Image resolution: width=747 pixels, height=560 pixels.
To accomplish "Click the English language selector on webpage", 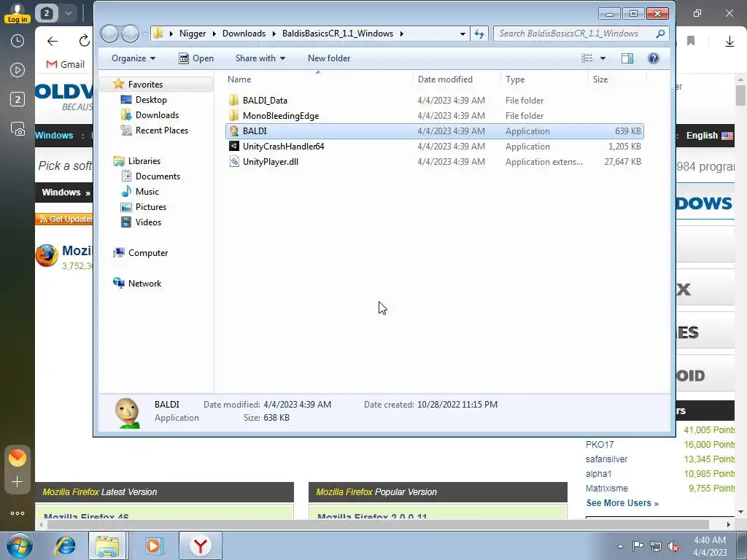I will (709, 135).
